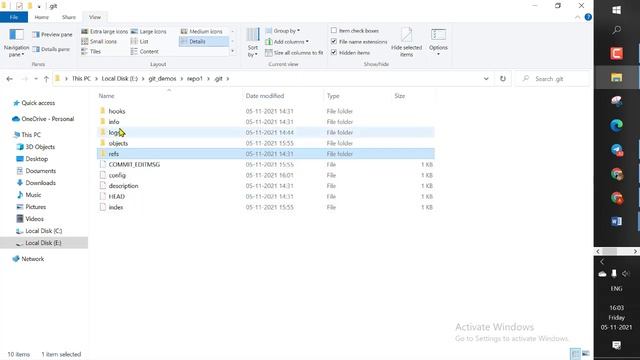640x360 pixels.
Task: Open the Sort by menu
Action: tap(253, 43)
